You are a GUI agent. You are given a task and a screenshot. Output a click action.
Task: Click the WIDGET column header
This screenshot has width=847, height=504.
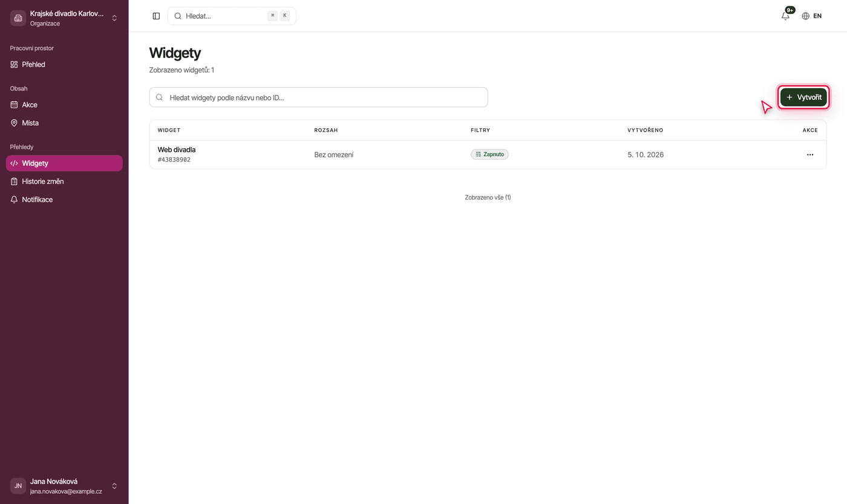tap(169, 130)
